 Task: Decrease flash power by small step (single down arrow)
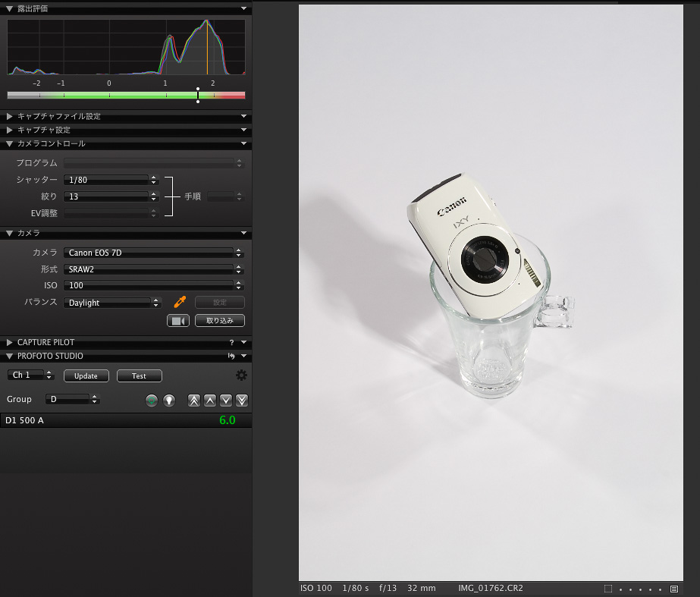point(226,400)
